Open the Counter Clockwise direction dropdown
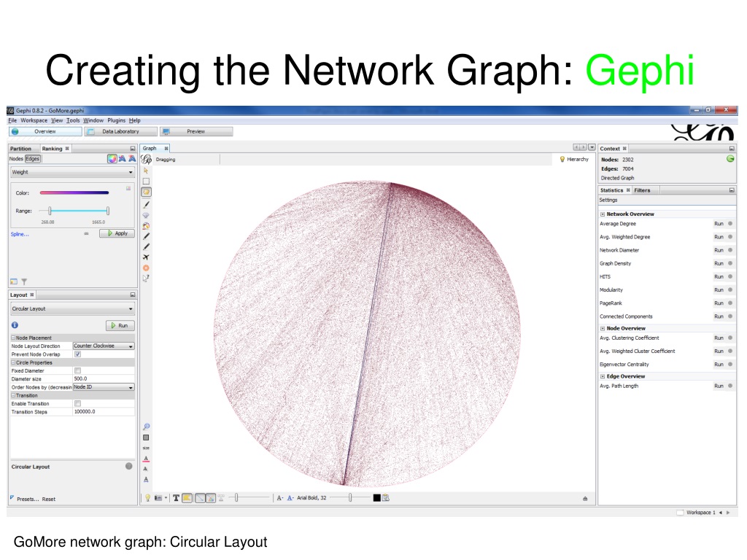 coord(104,346)
